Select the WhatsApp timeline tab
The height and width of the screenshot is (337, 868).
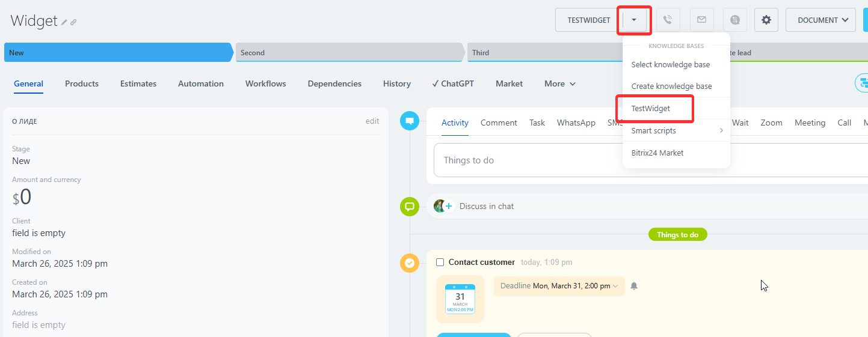click(576, 123)
